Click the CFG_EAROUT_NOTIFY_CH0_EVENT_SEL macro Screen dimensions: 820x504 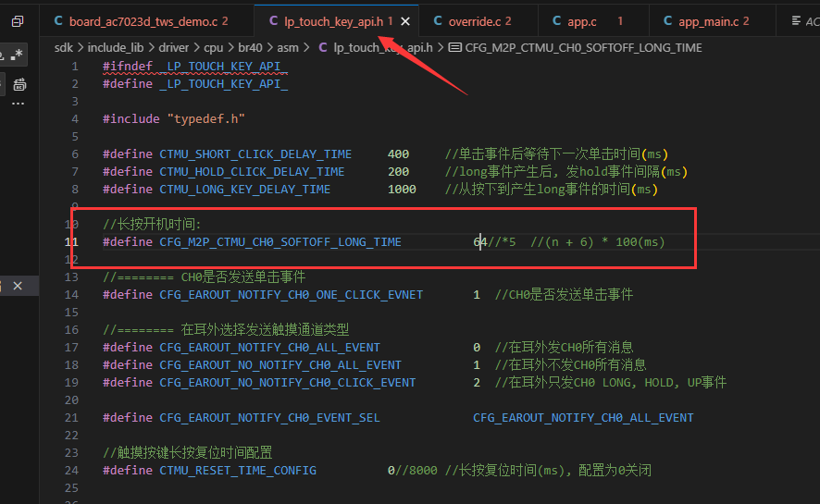coord(270,417)
